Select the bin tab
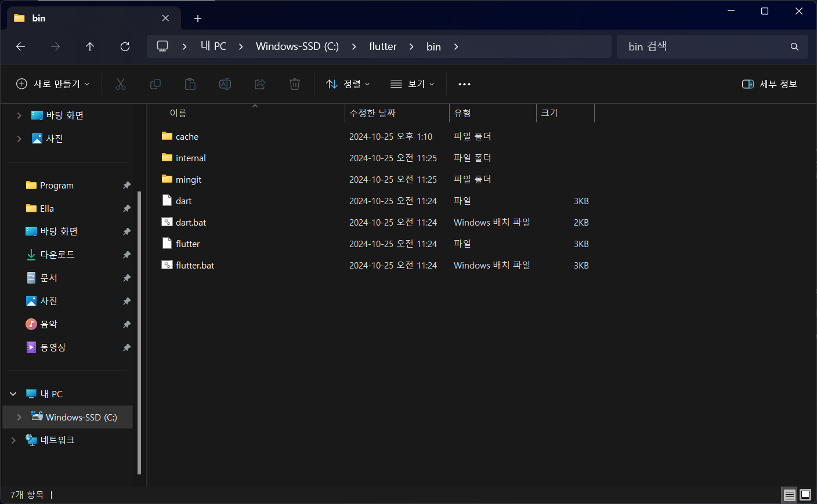Viewport: 817px width, 504px height. click(x=94, y=18)
